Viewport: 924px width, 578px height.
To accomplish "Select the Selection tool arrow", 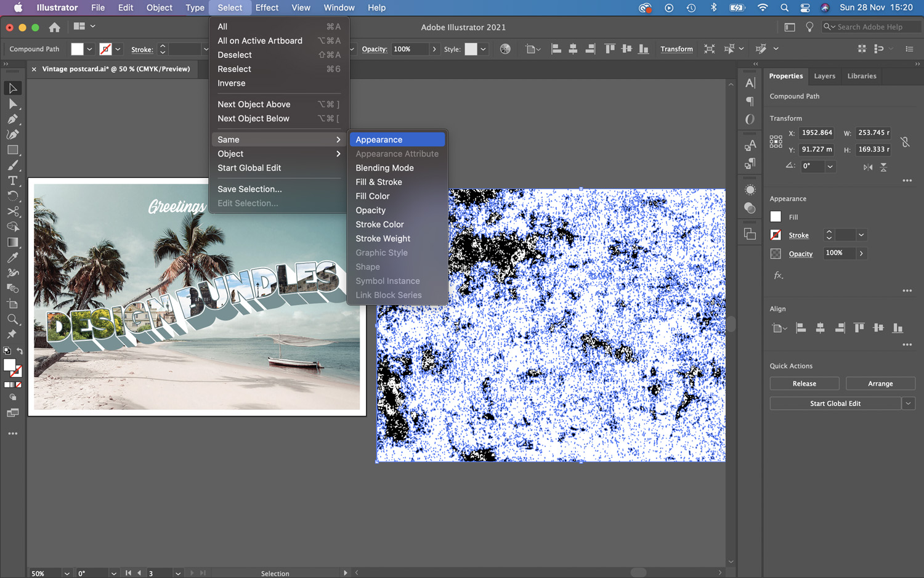I will (12, 88).
